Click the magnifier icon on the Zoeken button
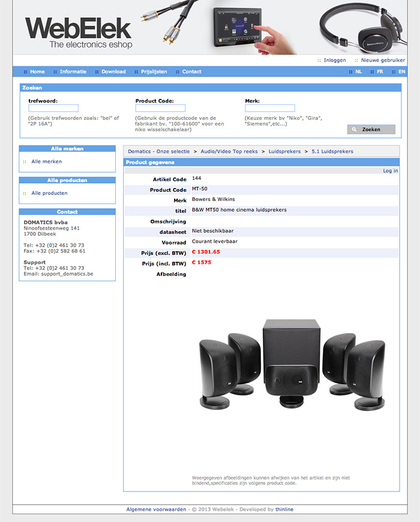The height and width of the screenshot is (522, 420). click(354, 130)
